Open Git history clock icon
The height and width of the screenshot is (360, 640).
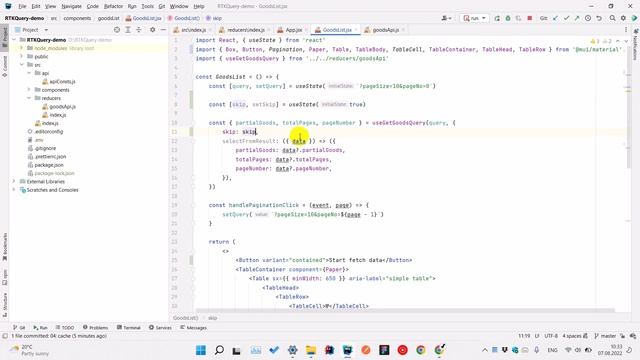click(x=588, y=18)
